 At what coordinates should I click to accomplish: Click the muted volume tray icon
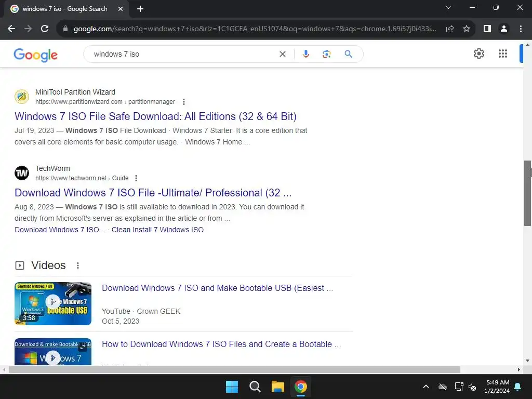[472, 387]
